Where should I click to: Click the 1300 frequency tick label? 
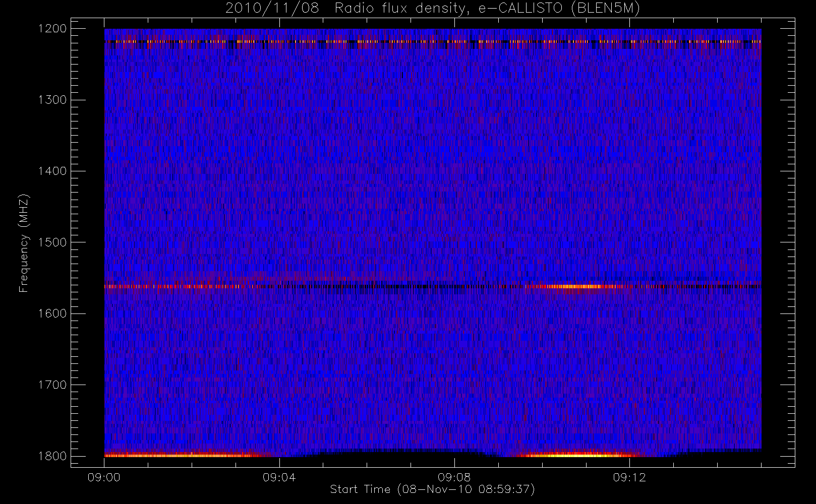pyautogui.click(x=52, y=100)
